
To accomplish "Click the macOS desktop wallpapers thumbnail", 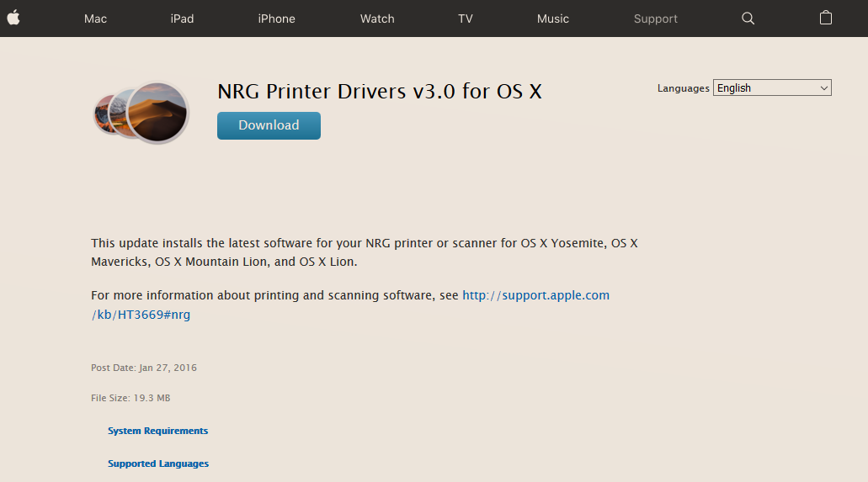I will tap(141, 113).
